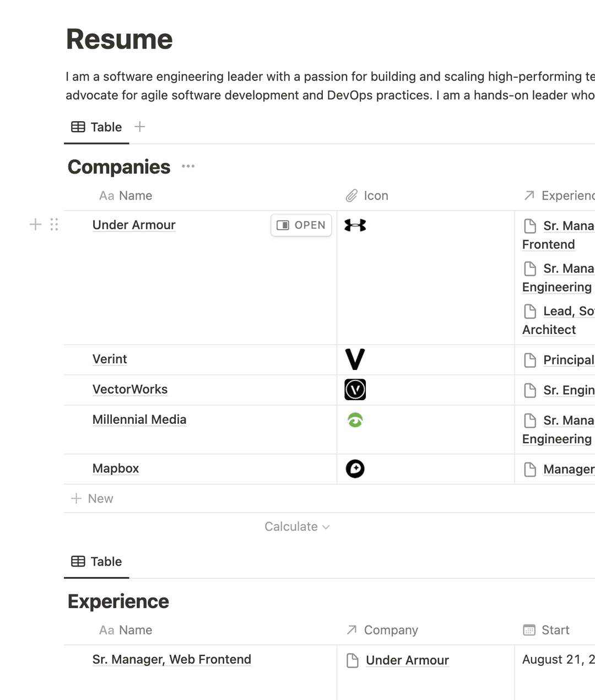Viewport: 595px width, 700px height.
Task: Click the Verint V logo icon
Action: click(x=355, y=359)
